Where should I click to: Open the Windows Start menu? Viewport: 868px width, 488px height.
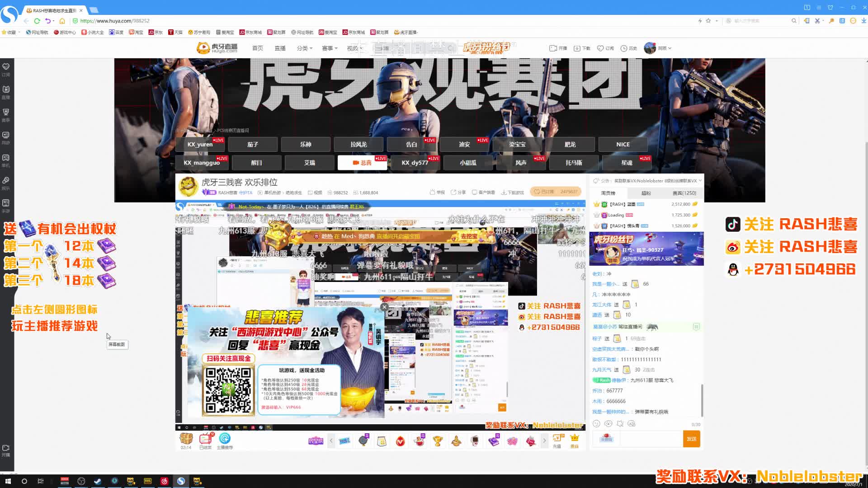click(8, 481)
